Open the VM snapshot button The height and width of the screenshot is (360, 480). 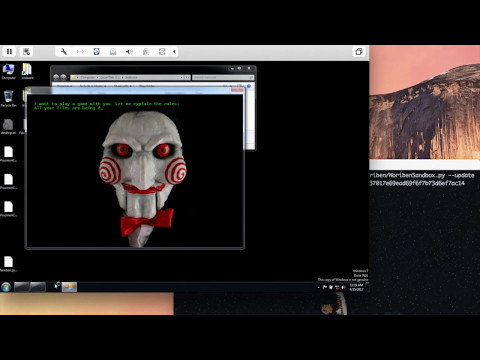(27, 52)
